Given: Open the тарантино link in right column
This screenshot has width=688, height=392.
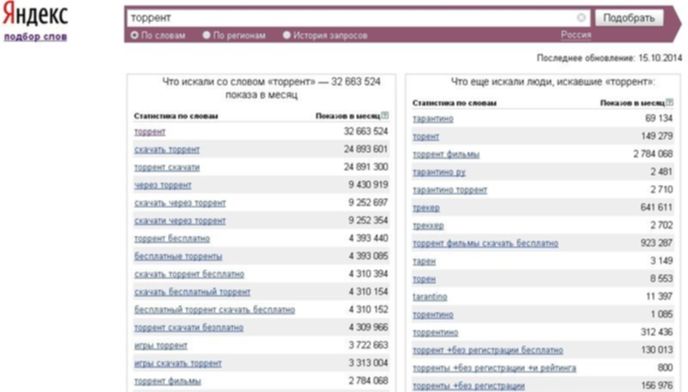Looking at the screenshot, I should 433,119.
